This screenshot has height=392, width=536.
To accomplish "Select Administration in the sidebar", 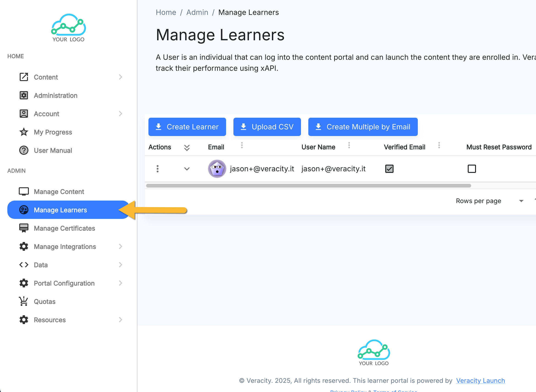I will 55,95.
